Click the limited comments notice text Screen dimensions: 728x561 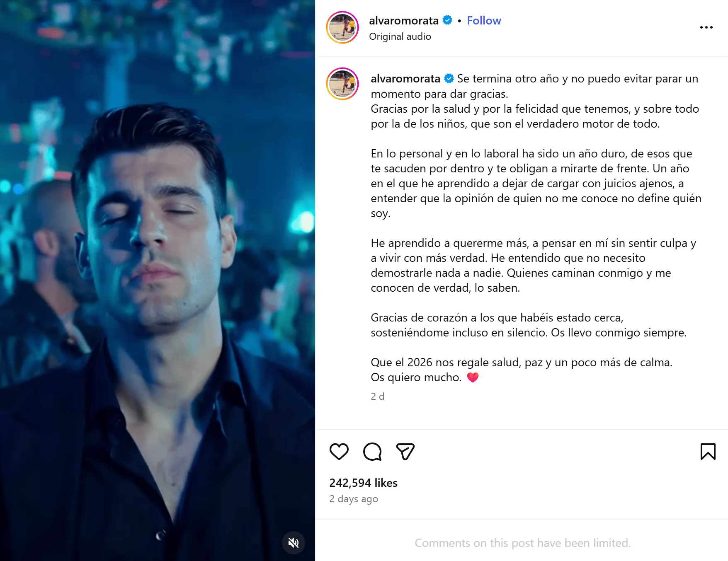(522, 543)
